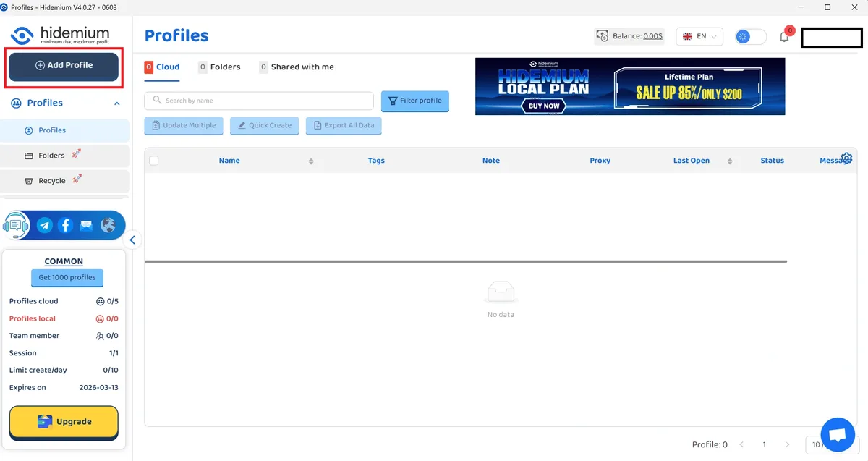Click the Add Profile button
This screenshot has height=461, width=868.
64,66
